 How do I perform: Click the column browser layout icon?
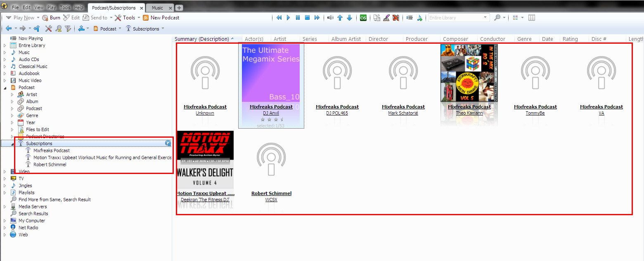pyautogui.click(x=532, y=18)
